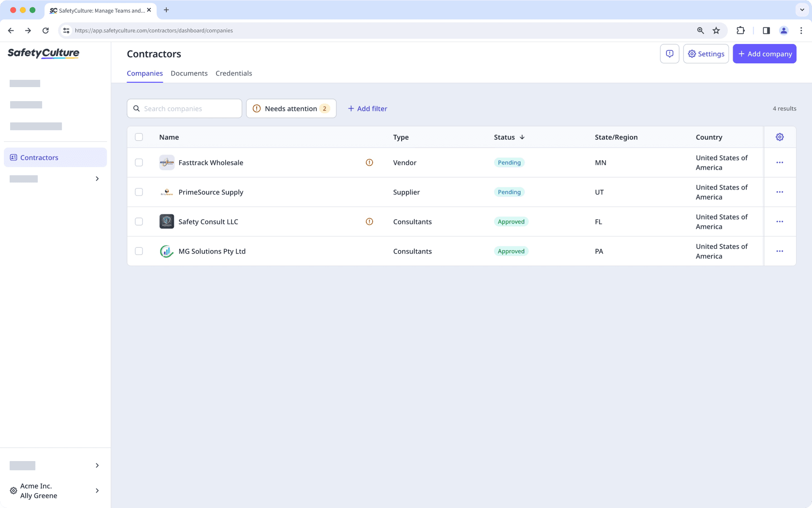This screenshot has height=508, width=812.
Task: Click Add filter above the table
Action: (367, 108)
